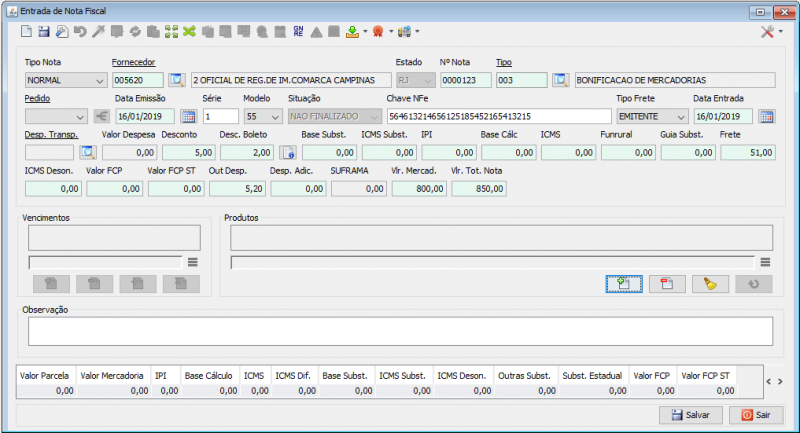Expand the Pedido dropdown

pyautogui.click(x=80, y=117)
